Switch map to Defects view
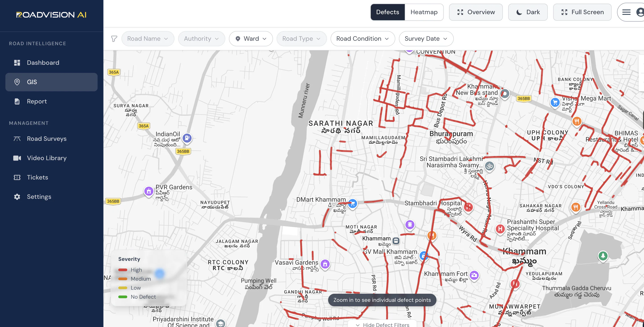The width and height of the screenshot is (644, 327). [x=387, y=12]
